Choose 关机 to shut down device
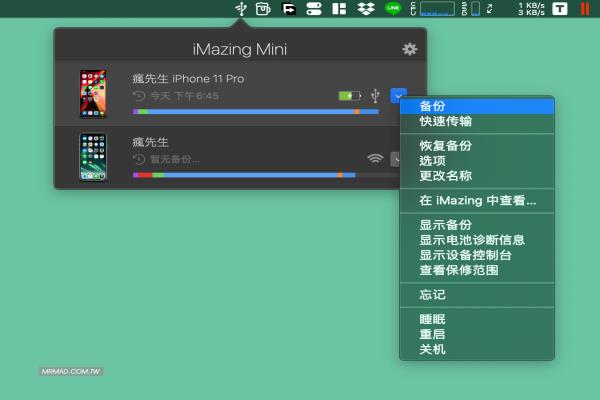Viewport: 600px width, 400px height. tap(477, 349)
